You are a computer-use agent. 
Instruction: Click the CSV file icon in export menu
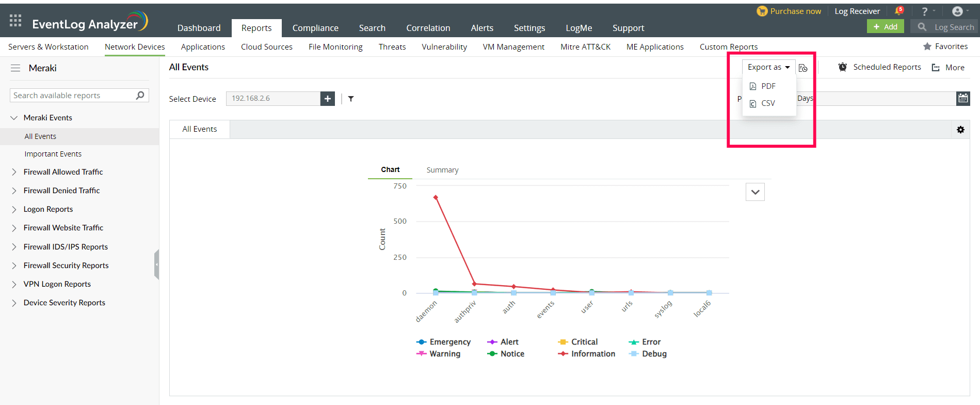pyautogui.click(x=753, y=103)
